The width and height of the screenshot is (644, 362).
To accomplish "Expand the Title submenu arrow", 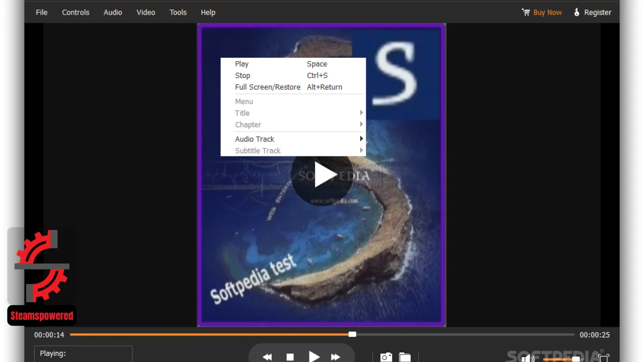I will point(361,113).
